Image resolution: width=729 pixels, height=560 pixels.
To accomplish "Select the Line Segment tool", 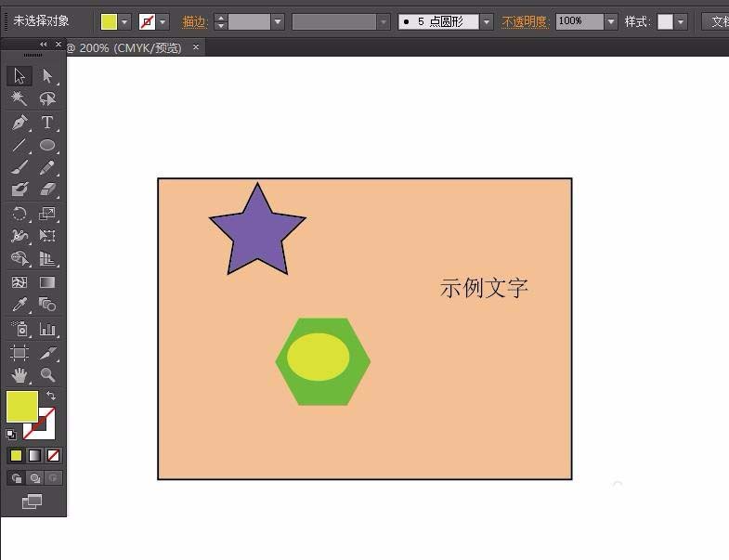I will [x=20, y=145].
